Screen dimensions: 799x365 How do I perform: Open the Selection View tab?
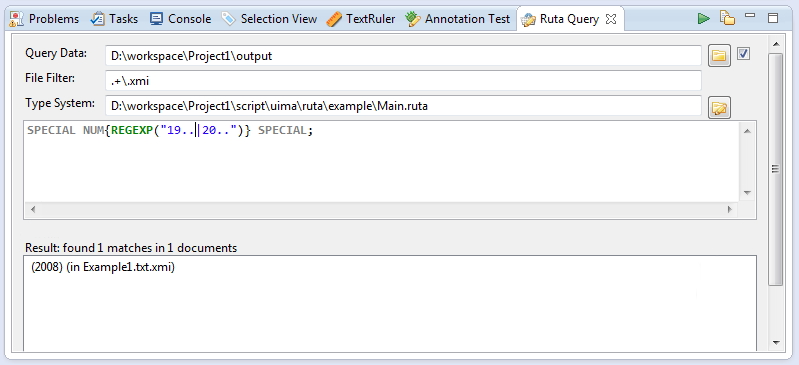click(270, 19)
